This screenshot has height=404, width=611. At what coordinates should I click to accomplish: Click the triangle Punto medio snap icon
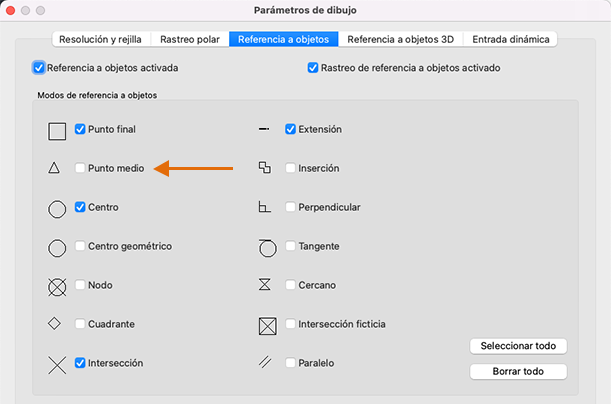tap(55, 169)
